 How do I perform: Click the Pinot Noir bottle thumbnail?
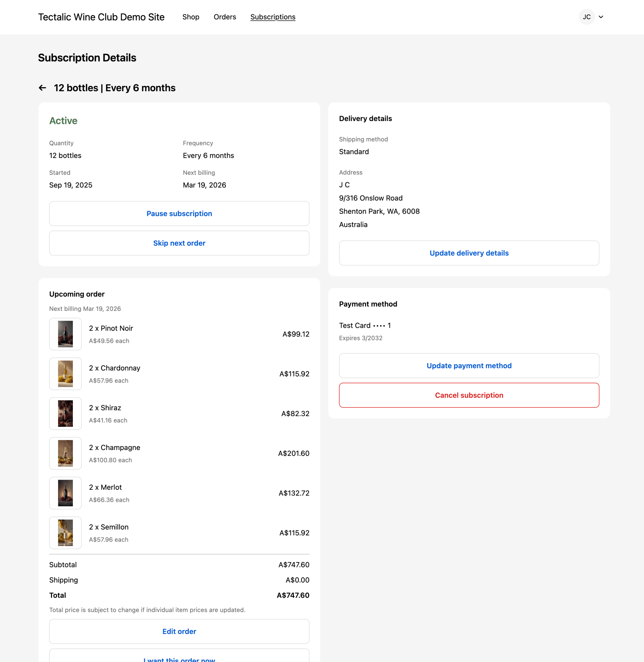tap(65, 334)
